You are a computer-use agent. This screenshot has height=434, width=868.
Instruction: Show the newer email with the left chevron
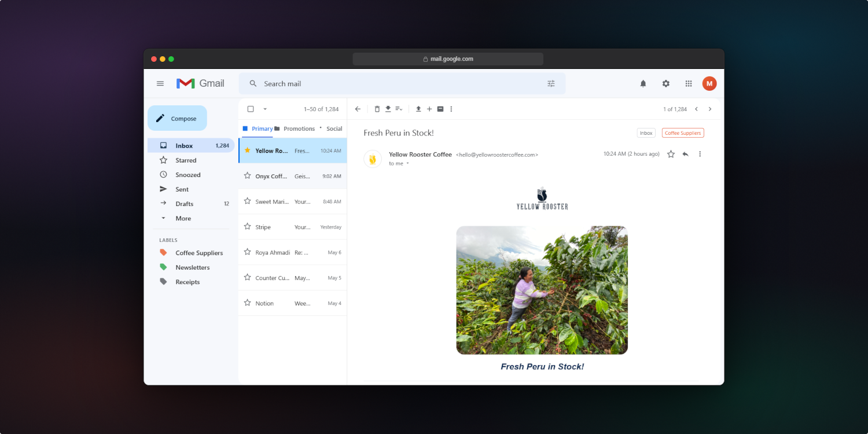click(696, 109)
